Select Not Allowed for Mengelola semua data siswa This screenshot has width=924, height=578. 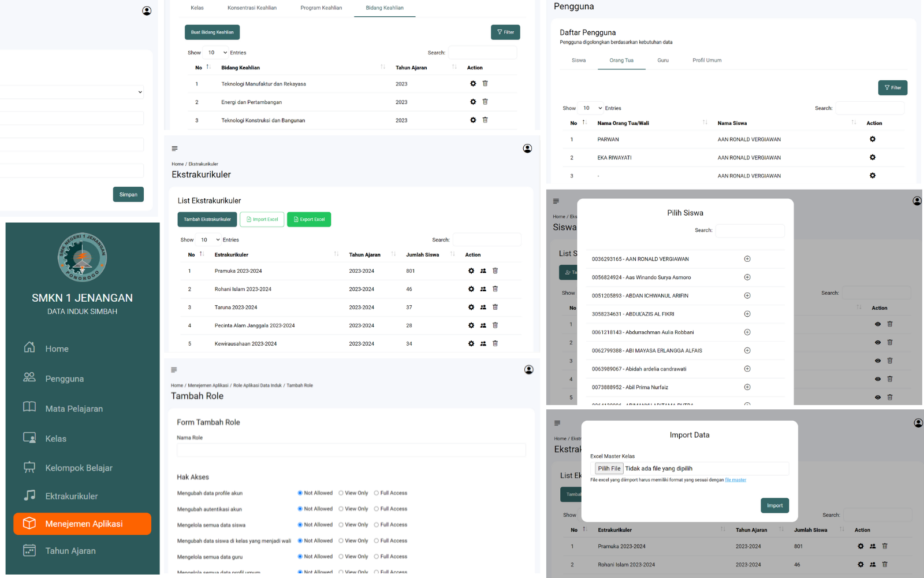pyautogui.click(x=300, y=525)
